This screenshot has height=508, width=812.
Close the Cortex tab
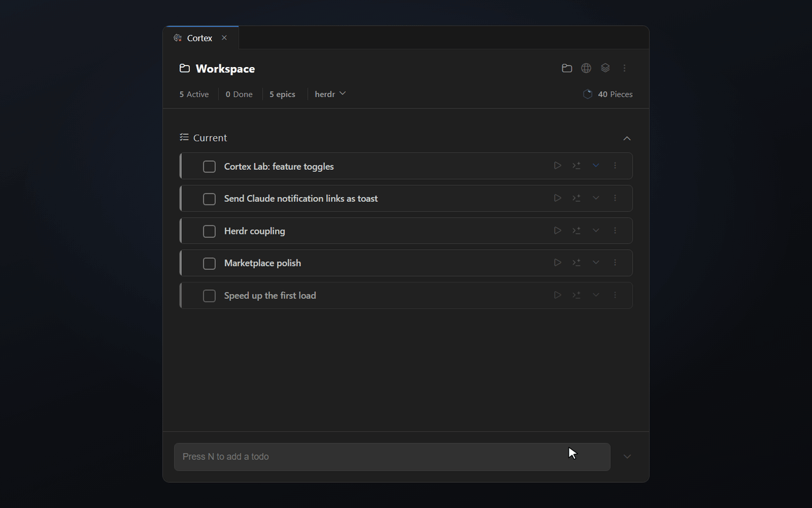click(224, 38)
